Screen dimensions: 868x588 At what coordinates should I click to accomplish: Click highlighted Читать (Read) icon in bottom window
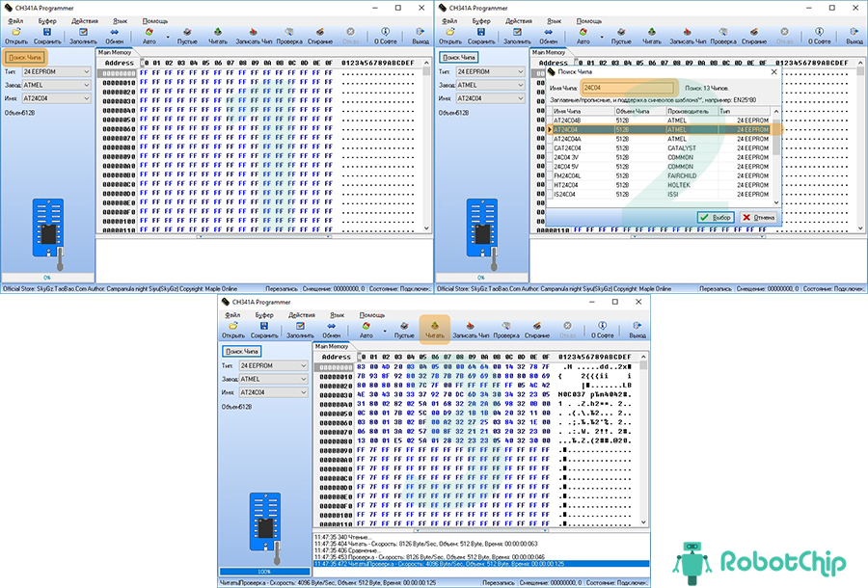coord(434,331)
